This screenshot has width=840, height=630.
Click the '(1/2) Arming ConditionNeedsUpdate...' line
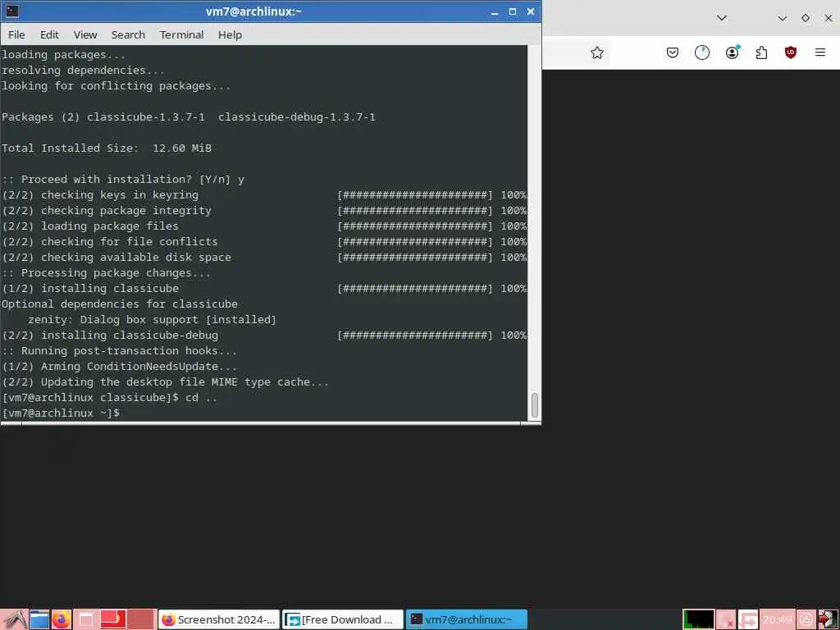tap(120, 367)
